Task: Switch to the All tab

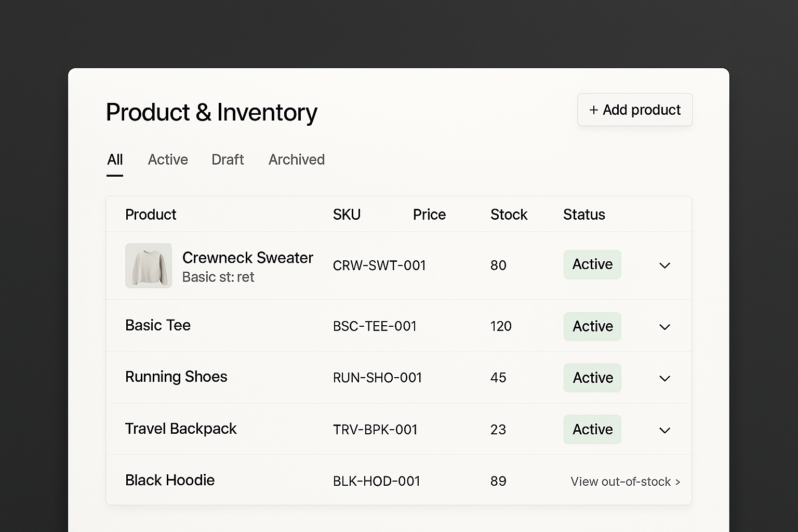Action: click(115, 160)
